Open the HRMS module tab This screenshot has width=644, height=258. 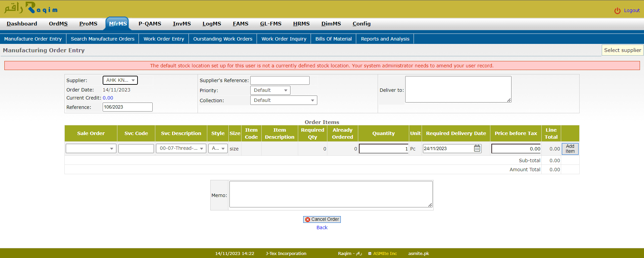pyautogui.click(x=301, y=24)
